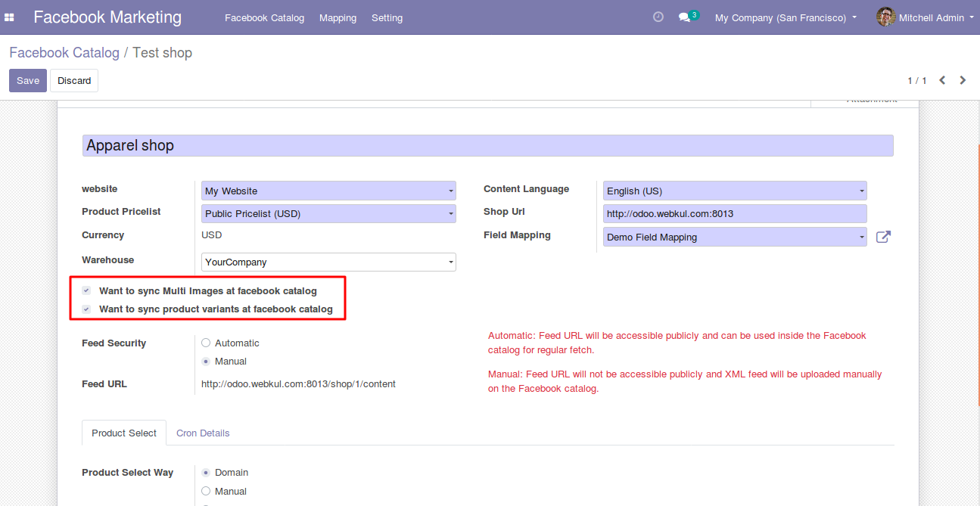
Task: Toggle sync product variants checkbox
Action: (86, 309)
